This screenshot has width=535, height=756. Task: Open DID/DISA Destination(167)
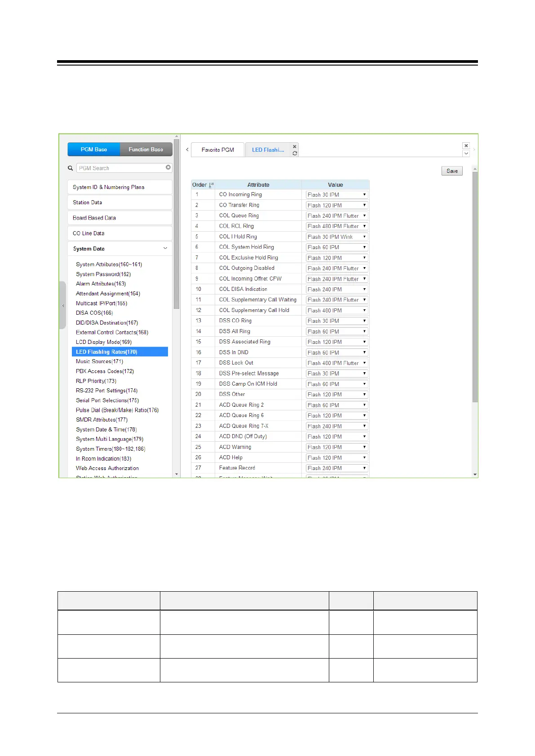point(107,323)
